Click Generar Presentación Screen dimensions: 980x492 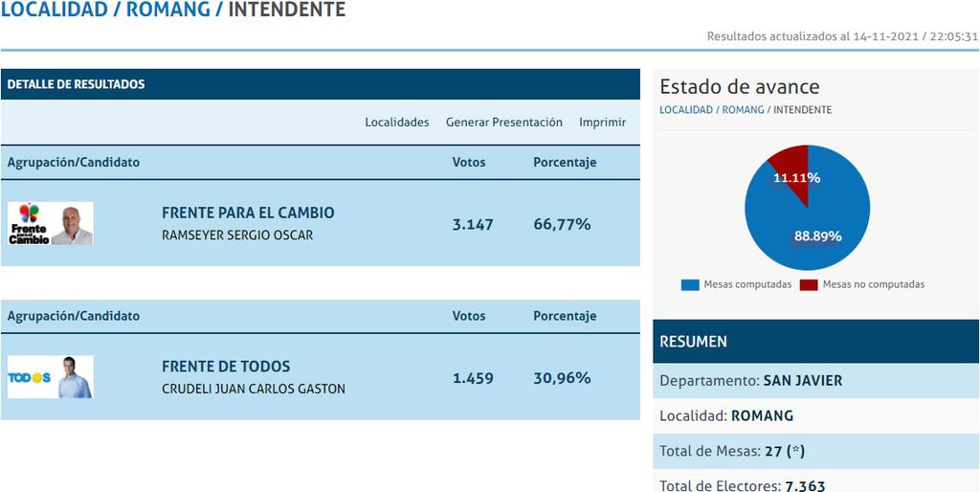503,123
